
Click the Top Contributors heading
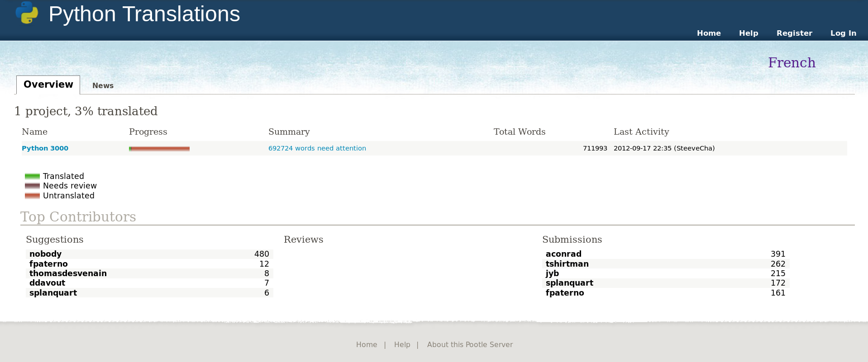tap(78, 217)
